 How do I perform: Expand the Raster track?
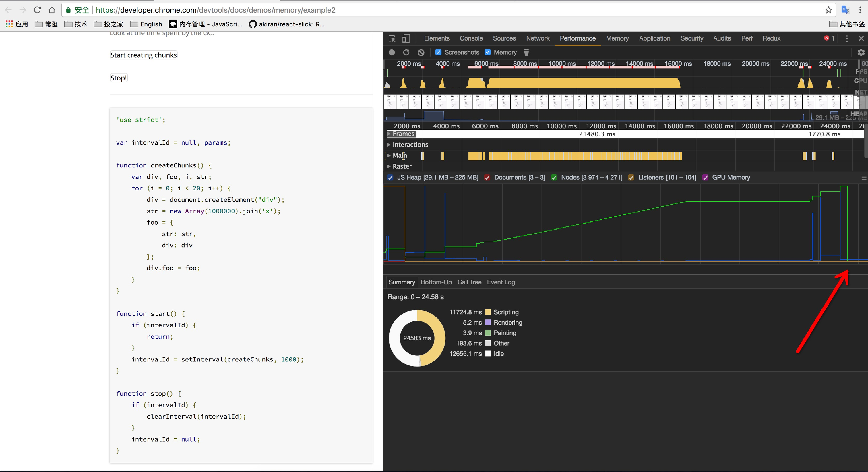point(389,166)
